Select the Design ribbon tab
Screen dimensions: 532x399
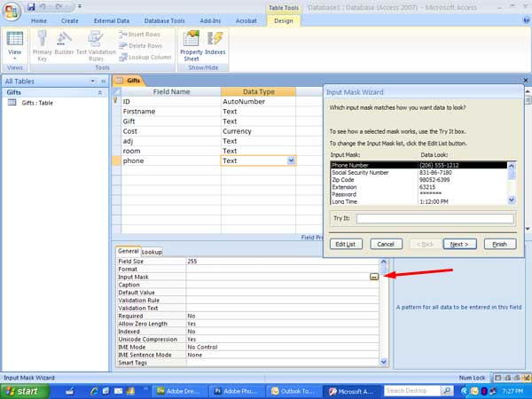284,21
